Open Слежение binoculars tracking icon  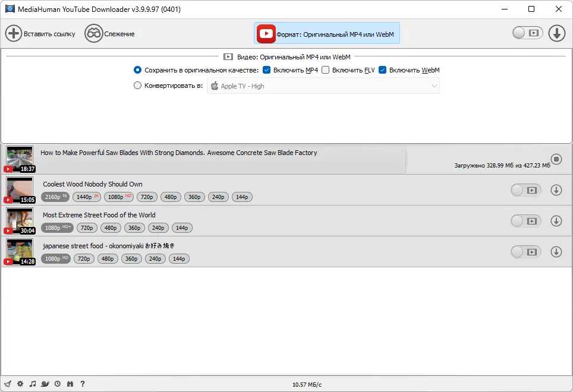point(93,34)
